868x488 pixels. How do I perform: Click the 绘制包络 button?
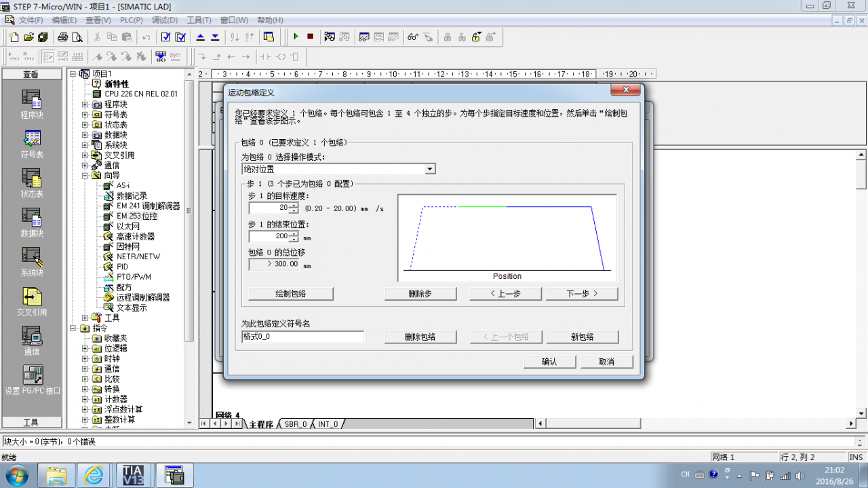tap(291, 294)
